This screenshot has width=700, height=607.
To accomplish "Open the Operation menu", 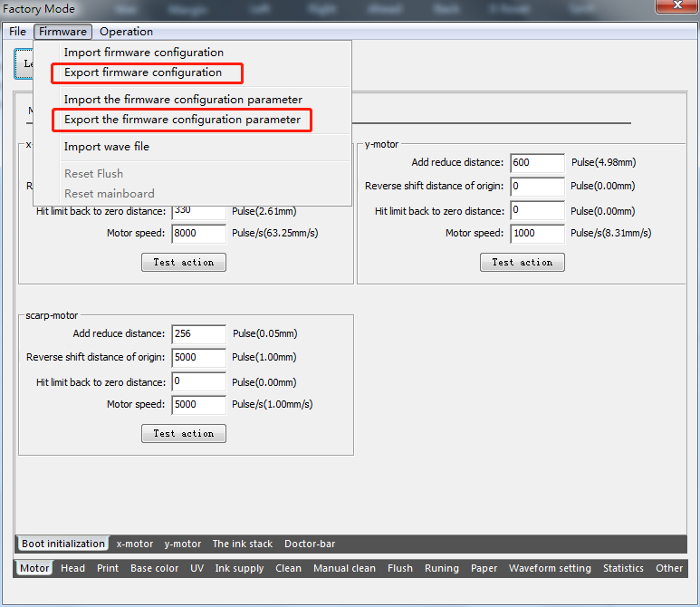I will click(x=126, y=32).
